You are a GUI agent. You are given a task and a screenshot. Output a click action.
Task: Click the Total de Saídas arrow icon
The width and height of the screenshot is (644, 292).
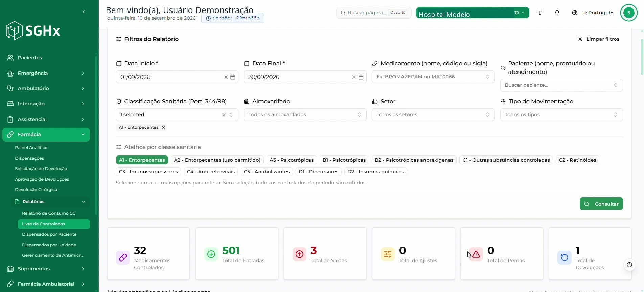[x=299, y=254]
